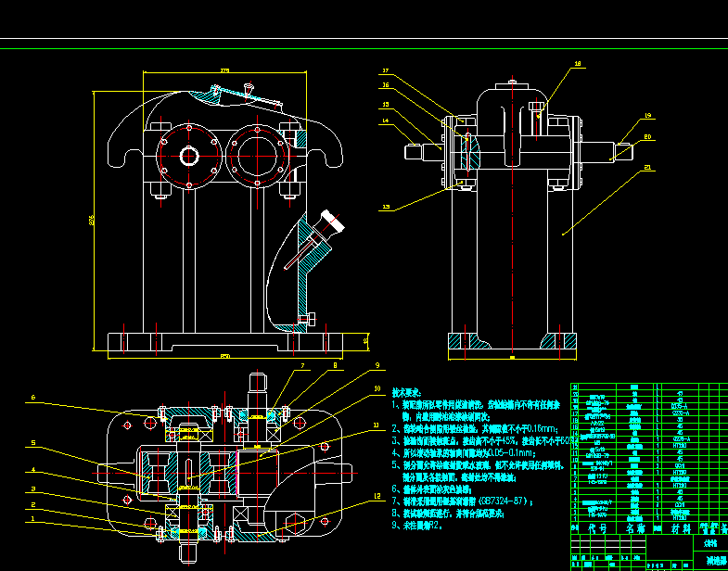
Task: Select the left shaft bore circle in front view
Action: pyautogui.click(x=189, y=156)
